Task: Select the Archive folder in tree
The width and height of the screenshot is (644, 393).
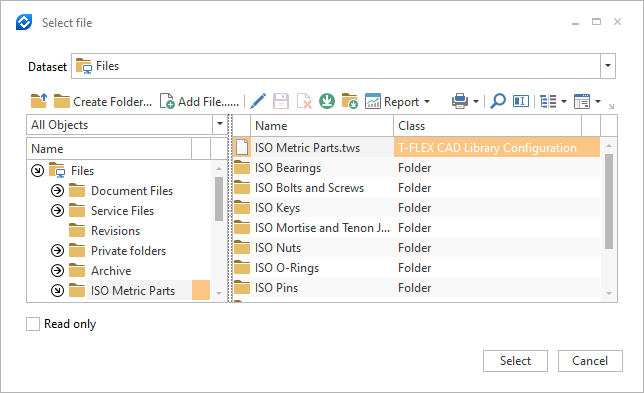Action: coord(111,271)
